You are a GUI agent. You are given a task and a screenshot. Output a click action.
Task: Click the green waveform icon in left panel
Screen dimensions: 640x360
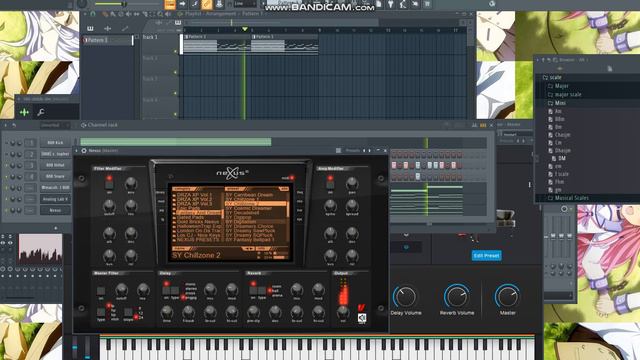24,112
